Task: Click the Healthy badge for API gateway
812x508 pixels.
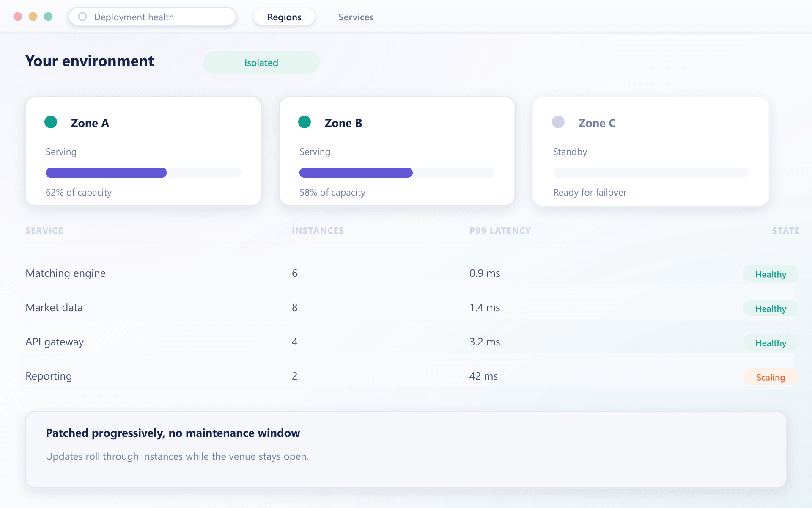Action: pos(771,343)
